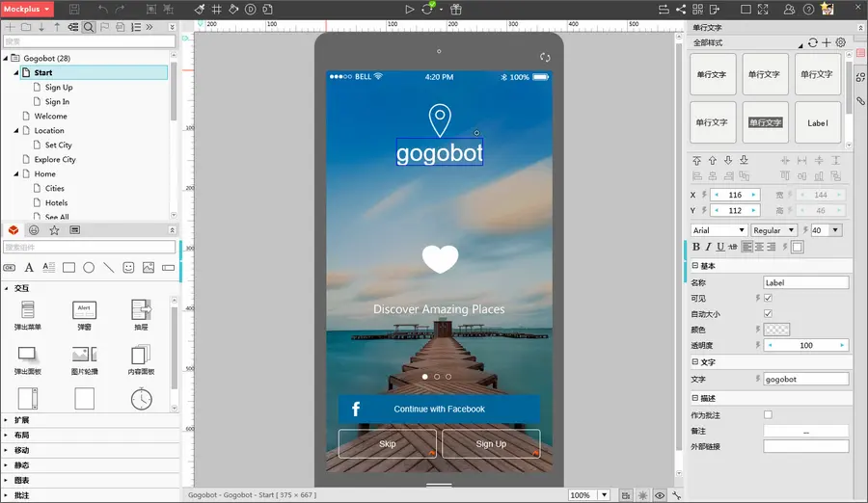Click the export icon in toolbar
This screenshot has height=503, width=868.
pos(715,10)
